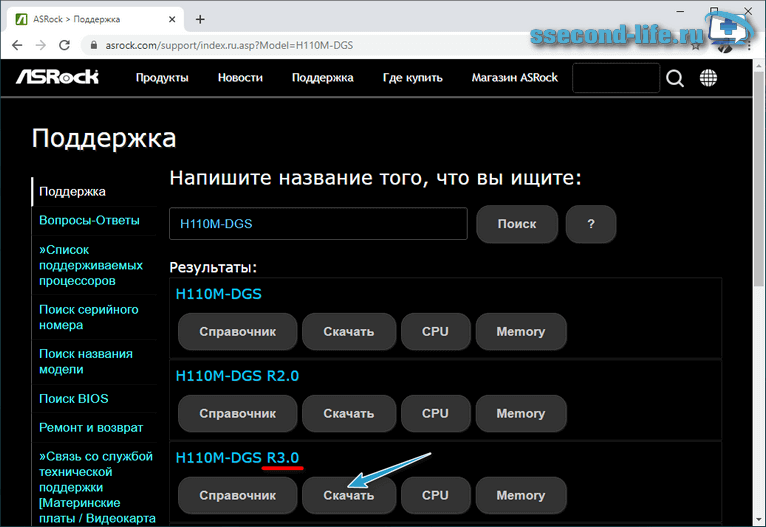The image size is (766, 527).
Task: Open a new browser tab
Action: (200, 20)
